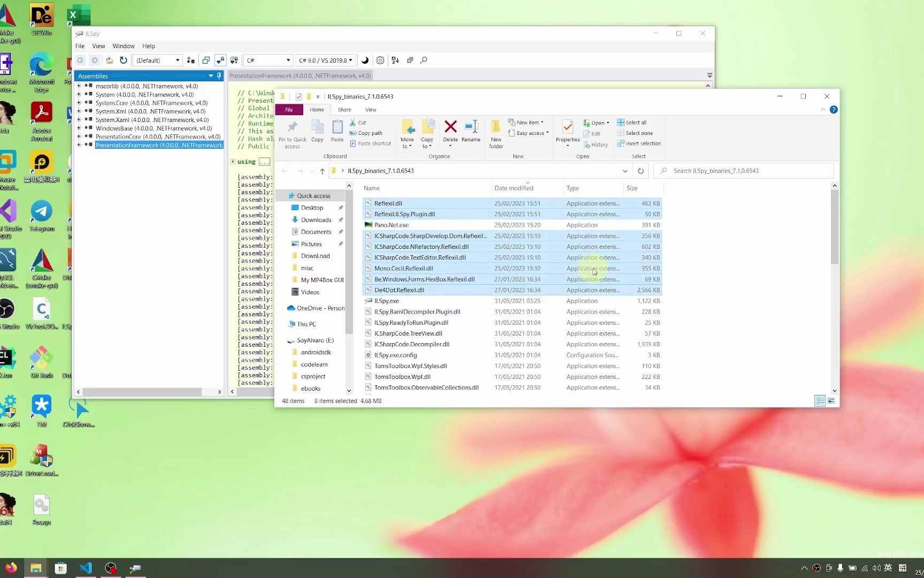Open Telegram desktop shortcut
The image size is (924, 578).
click(x=42, y=216)
